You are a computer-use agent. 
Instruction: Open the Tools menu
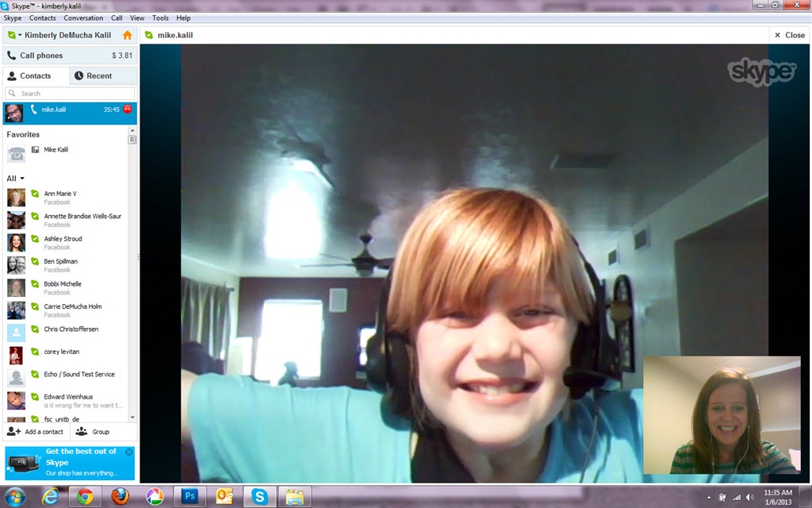tap(160, 17)
